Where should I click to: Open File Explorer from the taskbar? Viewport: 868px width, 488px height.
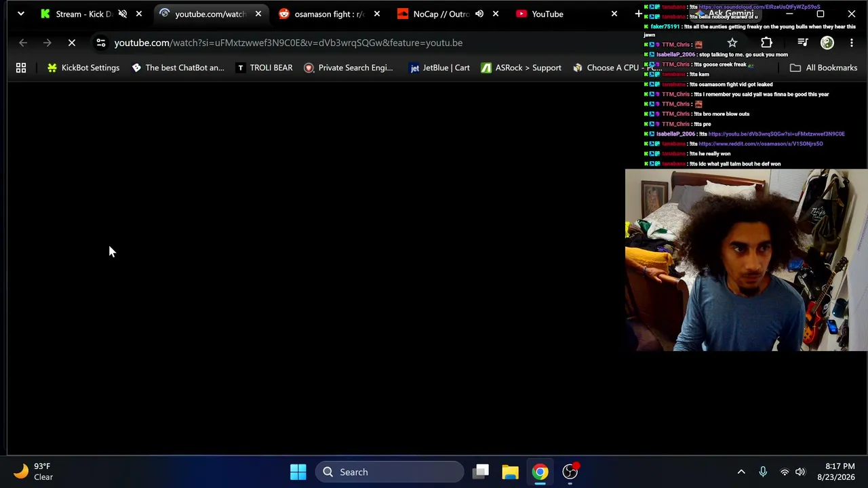coord(510,472)
